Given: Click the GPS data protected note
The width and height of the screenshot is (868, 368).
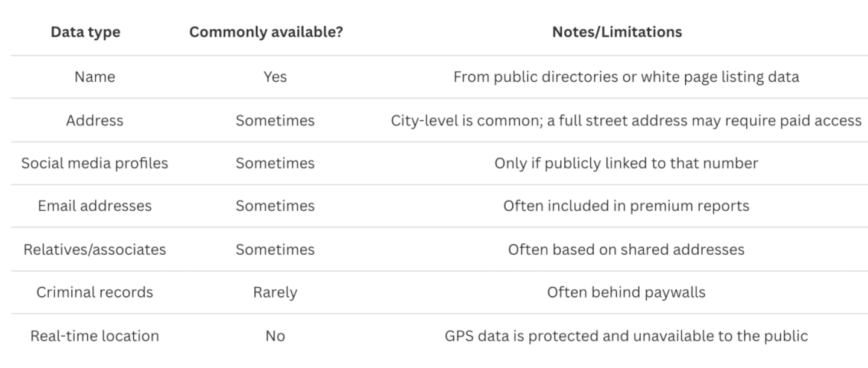Looking at the screenshot, I should [x=626, y=336].
